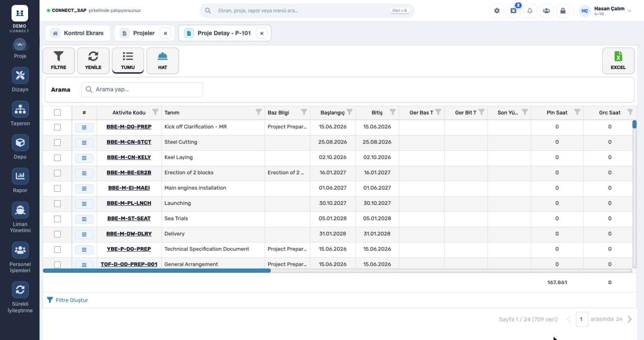Switch to the Kontrol Ekranı tab
The height and width of the screenshot is (340, 644).
click(78, 33)
